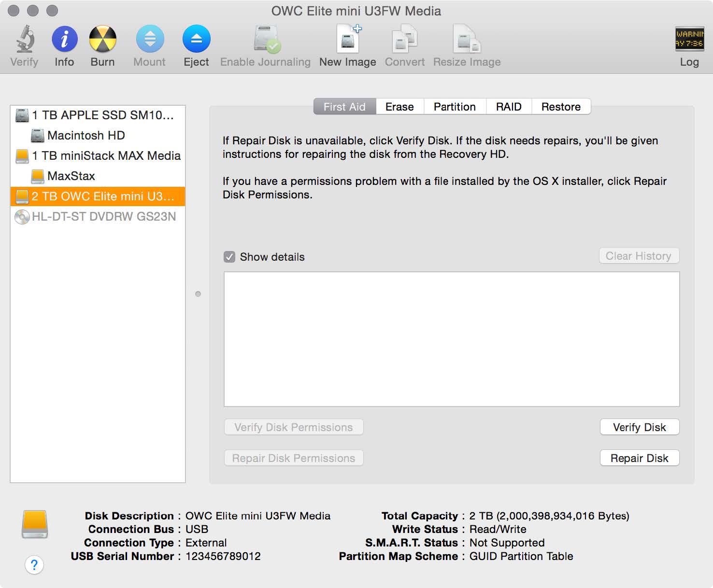The width and height of the screenshot is (713, 588).
Task: Open help using the question mark button
Action: click(34, 564)
